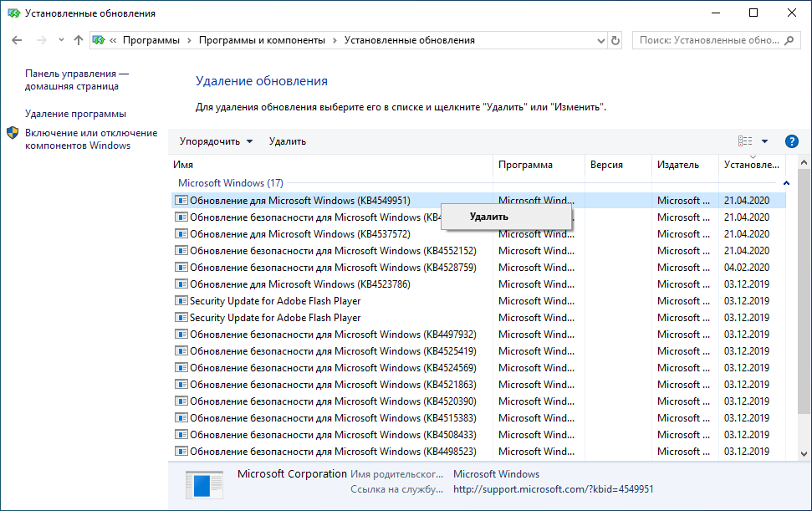Click icon of the KB4497932 update
This screenshot has width=812, height=511.
[x=181, y=335]
